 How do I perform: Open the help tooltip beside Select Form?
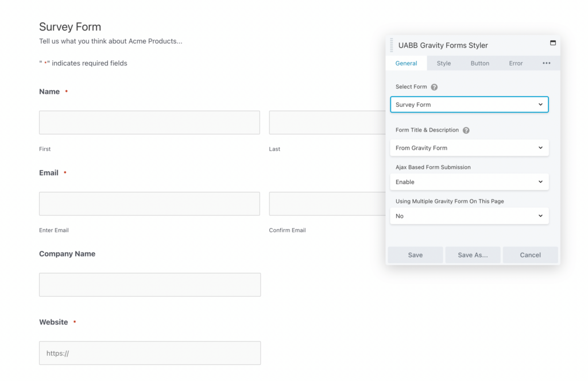[434, 87]
